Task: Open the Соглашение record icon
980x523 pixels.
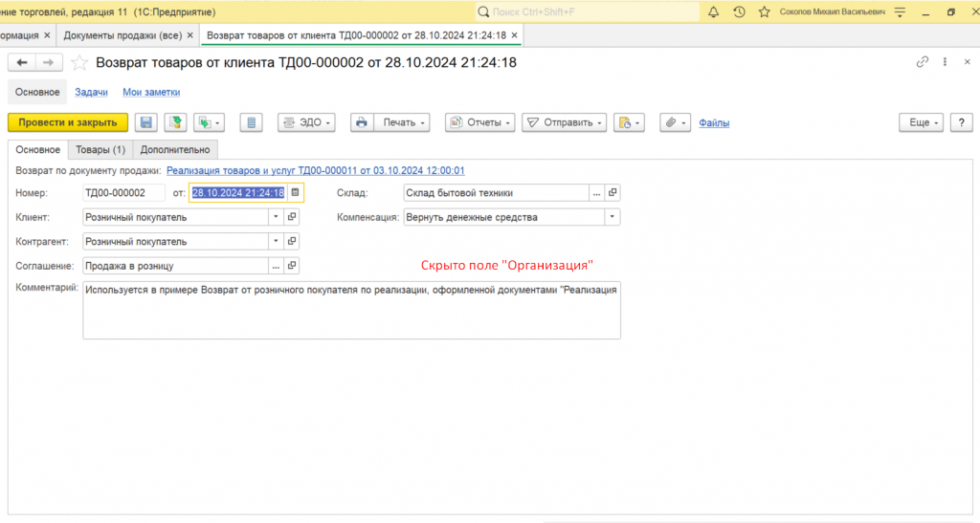Action: click(292, 266)
